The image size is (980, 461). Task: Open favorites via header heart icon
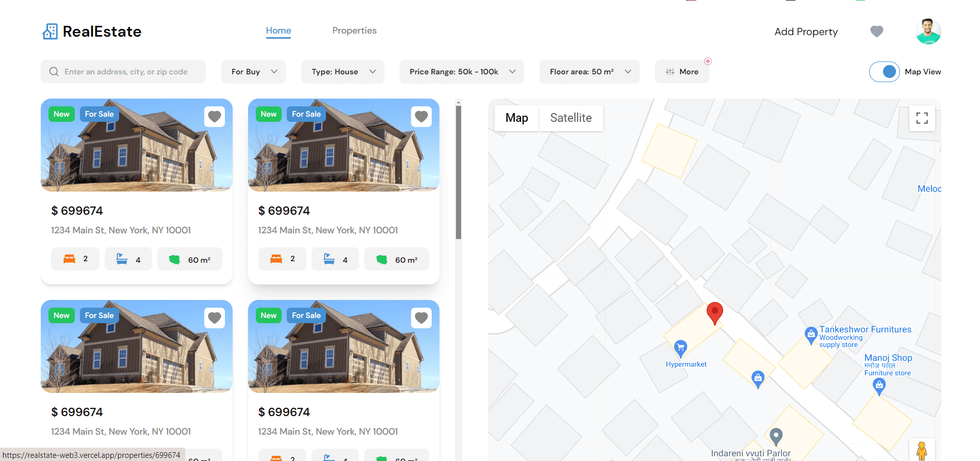877,31
